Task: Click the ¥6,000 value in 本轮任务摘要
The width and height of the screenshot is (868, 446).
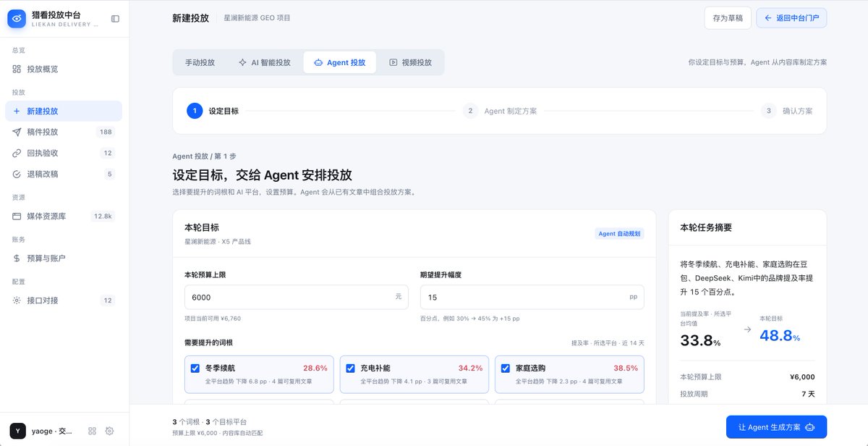Action: point(802,377)
